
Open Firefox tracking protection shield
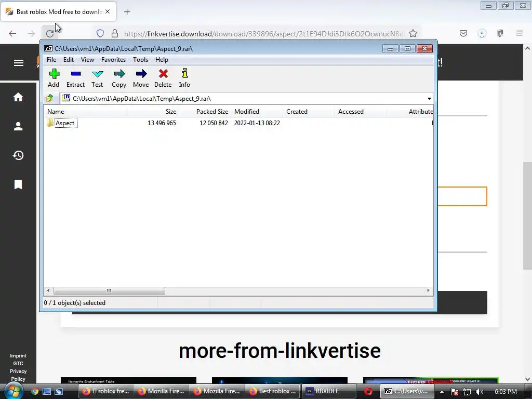[100, 33]
